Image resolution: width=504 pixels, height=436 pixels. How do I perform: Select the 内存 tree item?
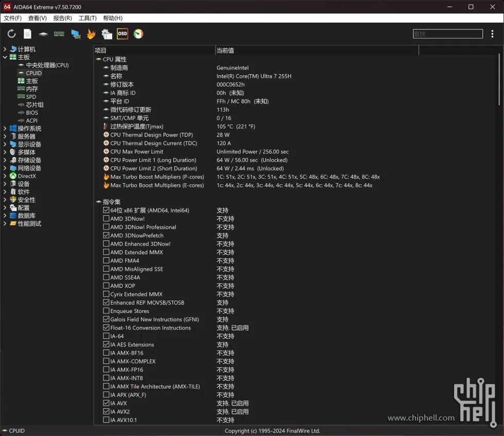(32, 89)
